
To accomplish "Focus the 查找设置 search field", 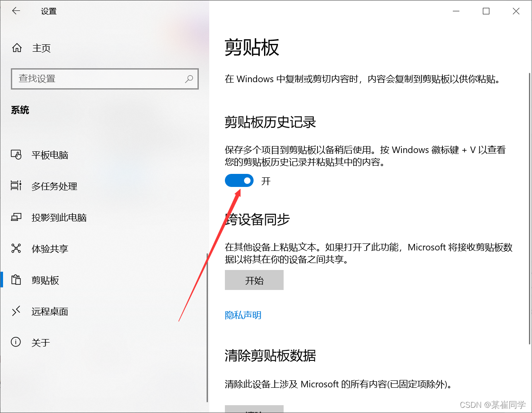I will coord(104,79).
